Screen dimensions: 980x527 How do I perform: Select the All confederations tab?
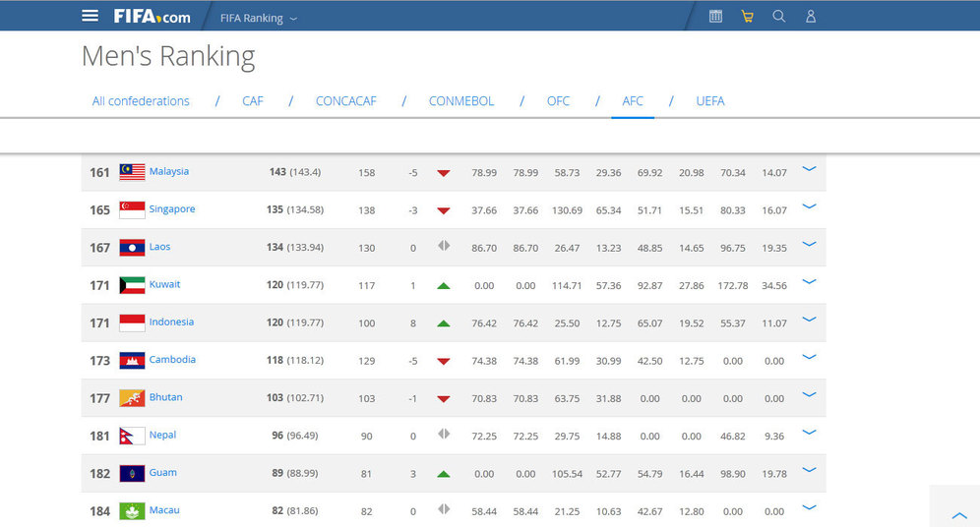coord(141,101)
